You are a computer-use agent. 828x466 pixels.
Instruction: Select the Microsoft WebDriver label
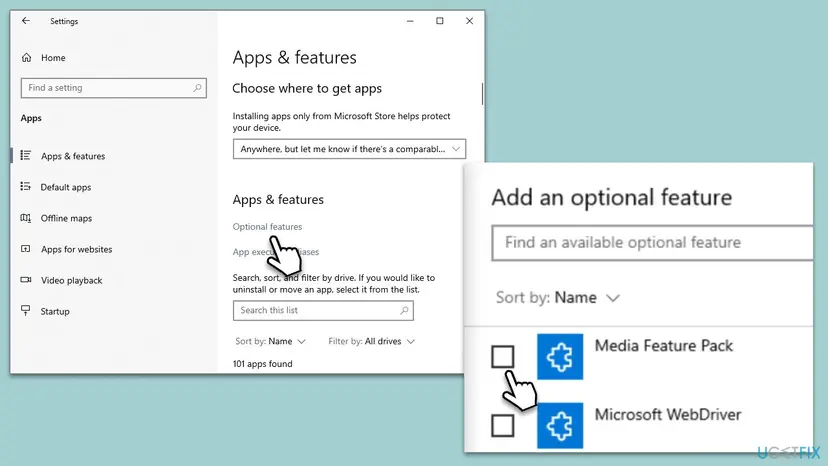tap(668, 415)
